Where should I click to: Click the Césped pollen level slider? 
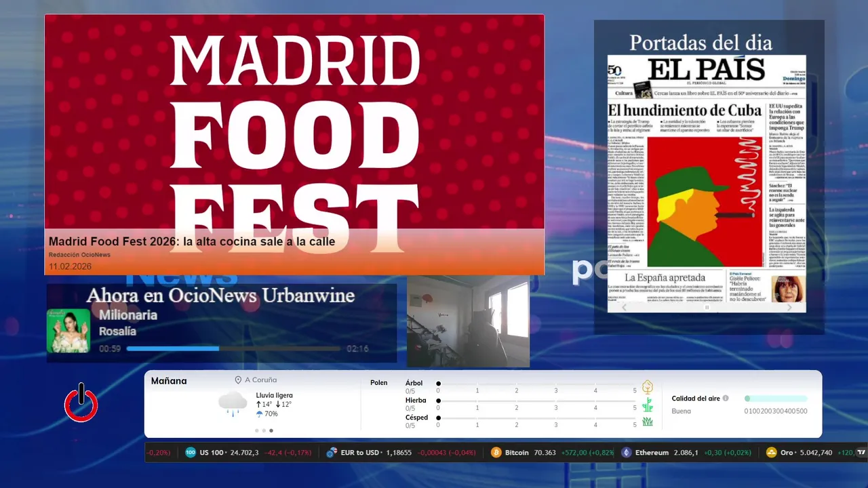click(x=536, y=418)
